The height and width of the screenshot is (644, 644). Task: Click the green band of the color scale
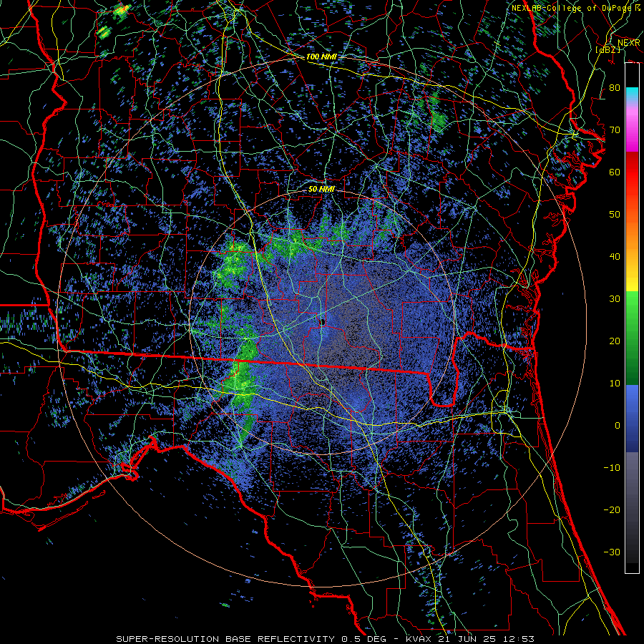(632, 338)
